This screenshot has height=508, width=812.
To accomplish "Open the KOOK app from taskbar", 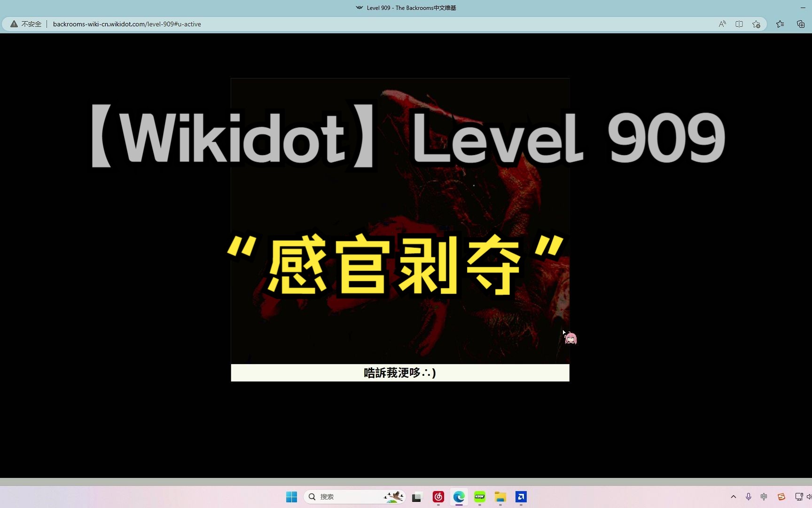I will pos(479,497).
